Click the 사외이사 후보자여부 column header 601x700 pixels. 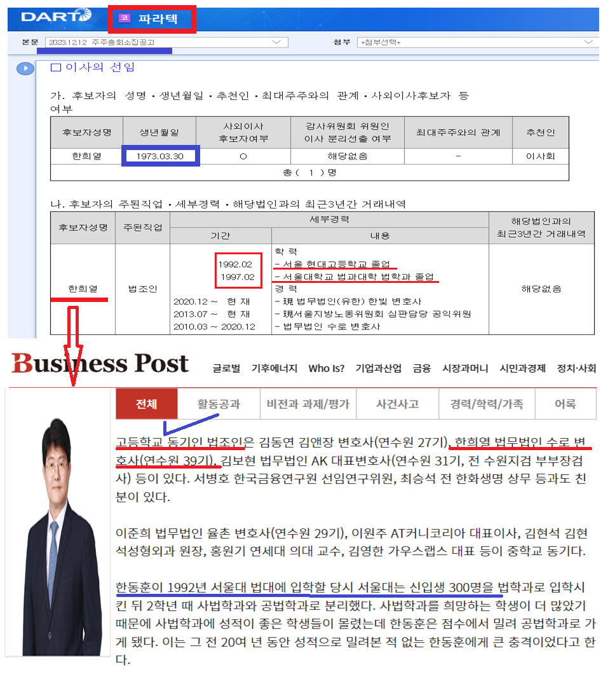(x=243, y=133)
